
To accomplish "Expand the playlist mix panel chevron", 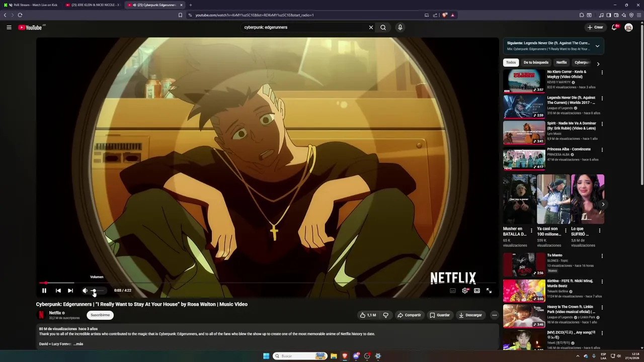I will pyautogui.click(x=597, y=46).
